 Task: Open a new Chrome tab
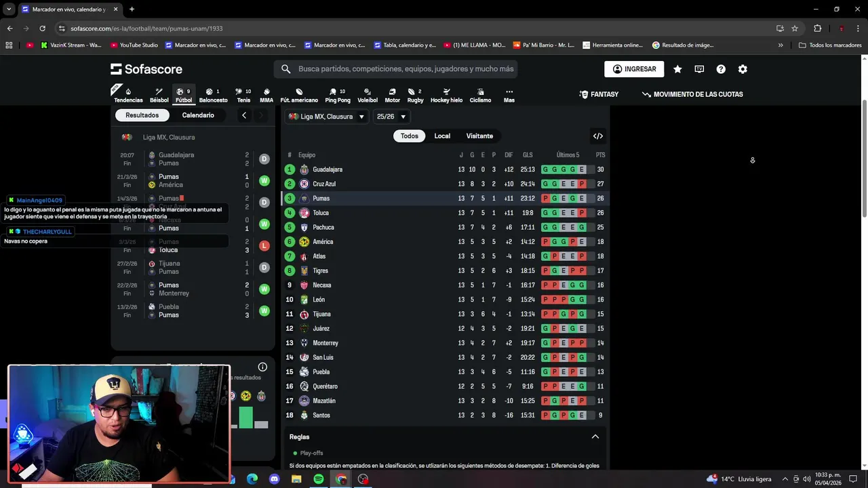(x=132, y=9)
